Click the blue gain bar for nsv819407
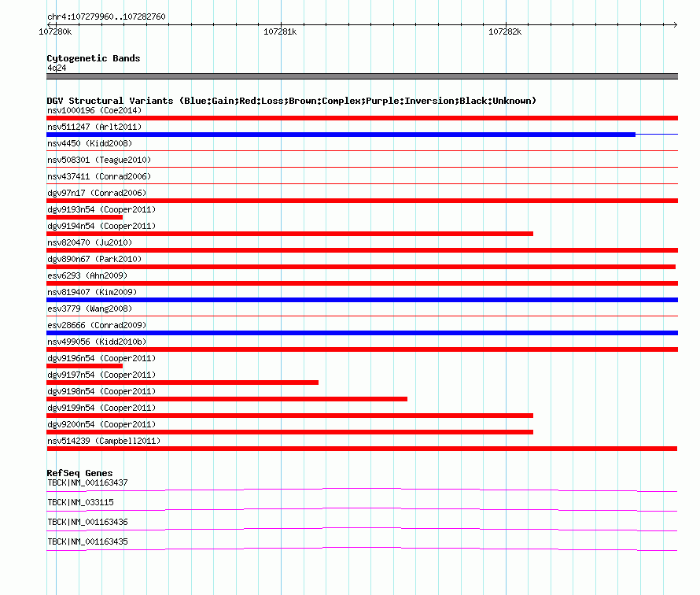The height and width of the screenshot is (595, 700). [x=362, y=300]
